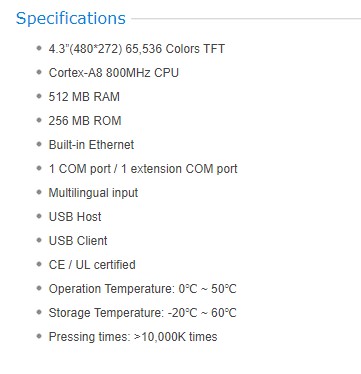Click the bullet next to USB Host
Image resolution: width=361 pixels, height=374 pixels.
click(39, 216)
